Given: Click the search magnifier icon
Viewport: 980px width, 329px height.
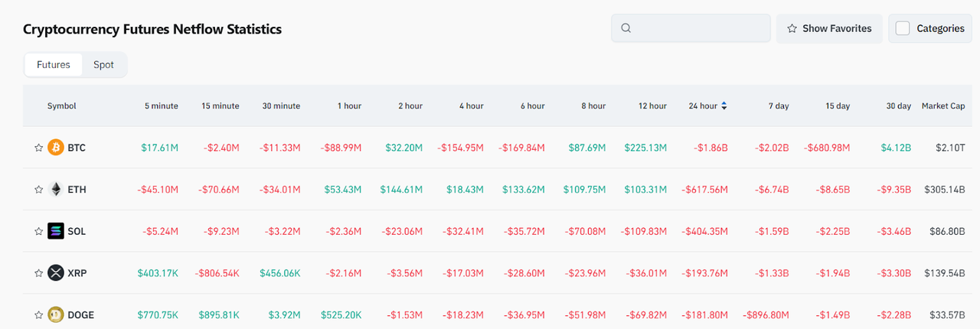Looking at the screenshot, I should 626,28.
